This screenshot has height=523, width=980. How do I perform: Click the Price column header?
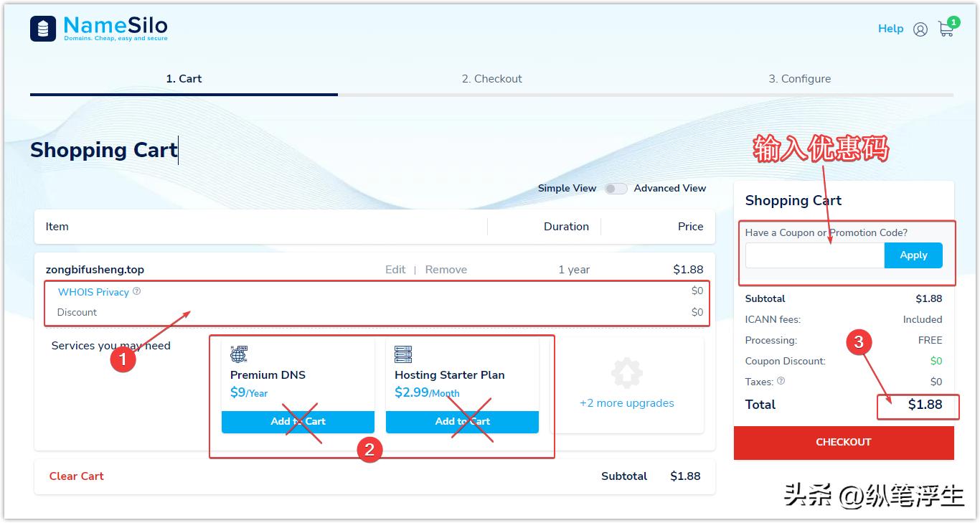[x=691, y=227]
